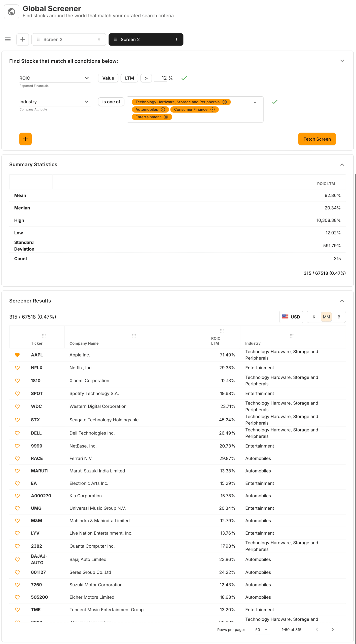The width and height of the screenshot is (356, 644).
Task: Open the rows per page dropdown
Action: click(x=262, y=630)
